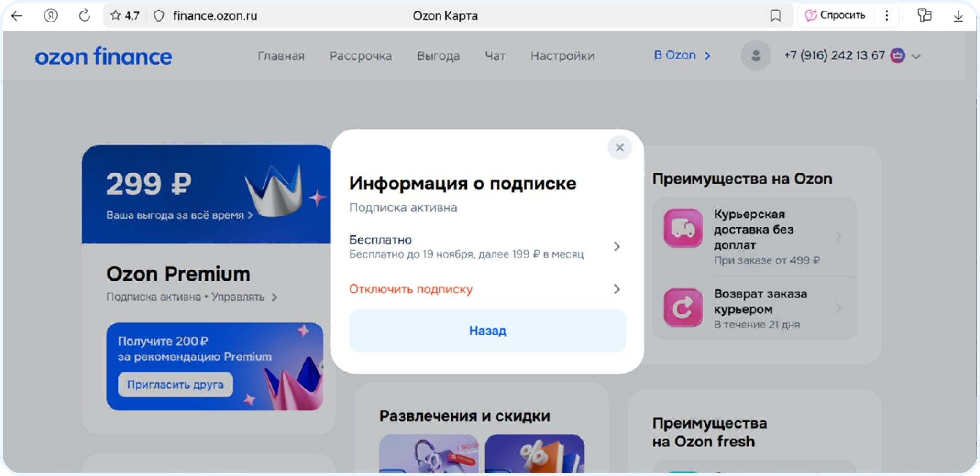Click the finance.ozon.ru address bar
Viewport: 980px width, 476px height.
(x=215, y=16)
